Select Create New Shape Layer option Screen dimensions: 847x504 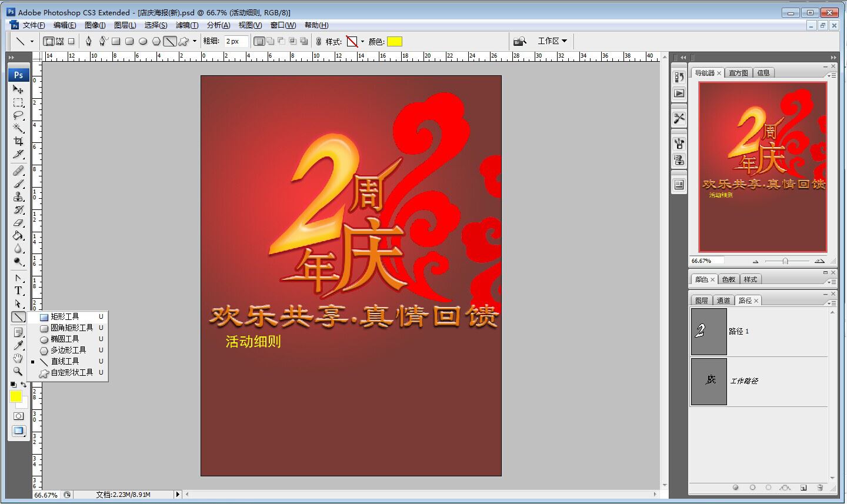click(x=259, y=41)
